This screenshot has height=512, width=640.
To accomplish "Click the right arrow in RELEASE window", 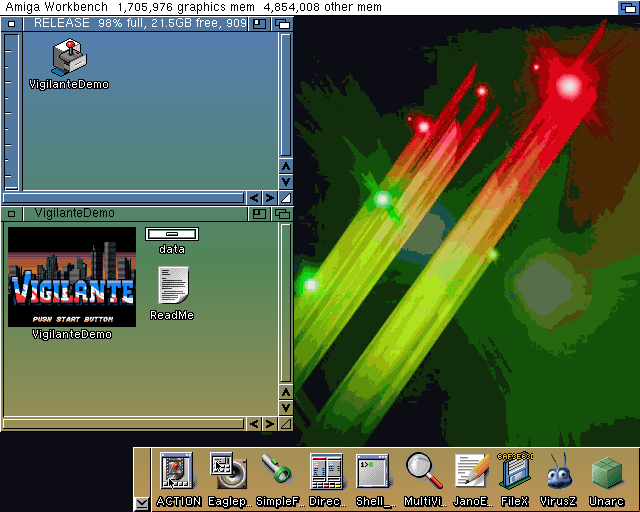I will coord(269,198).
